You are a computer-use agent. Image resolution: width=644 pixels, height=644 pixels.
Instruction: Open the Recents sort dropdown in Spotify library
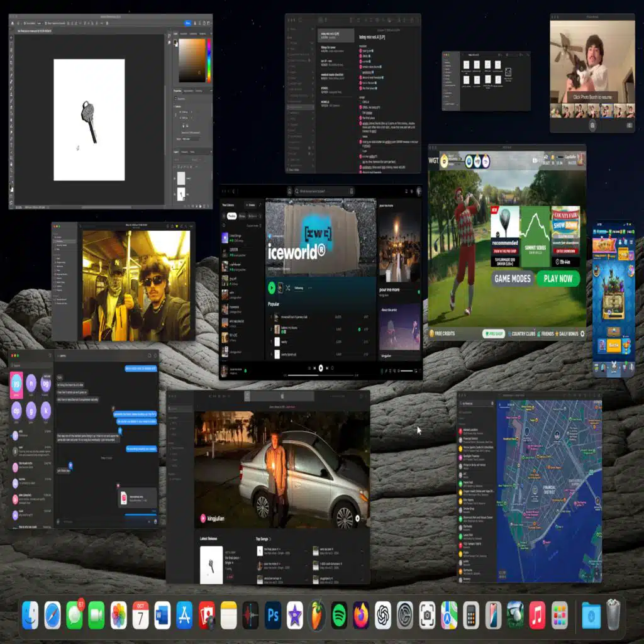253,225
